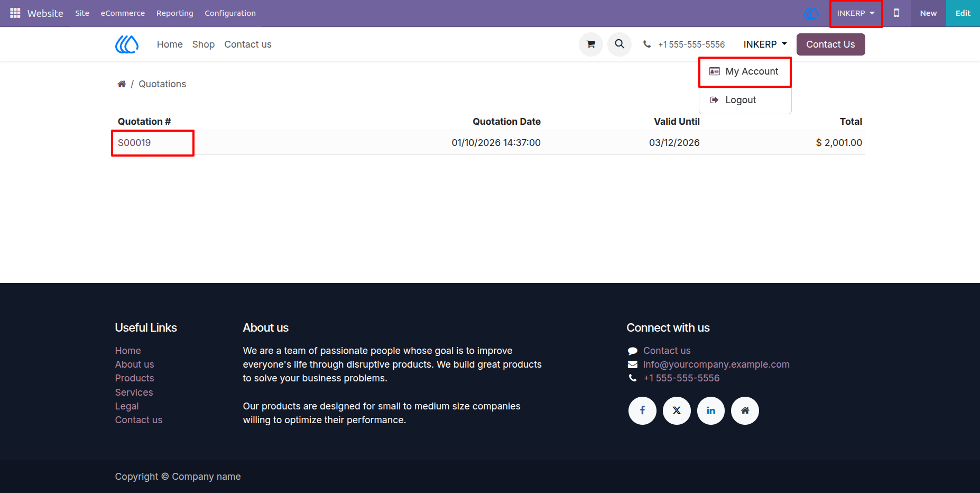Image resolution: width=980 pixels, height=493 pixels.
Task: Click the total amount $ 2,001.00
Action: point(839,143)
